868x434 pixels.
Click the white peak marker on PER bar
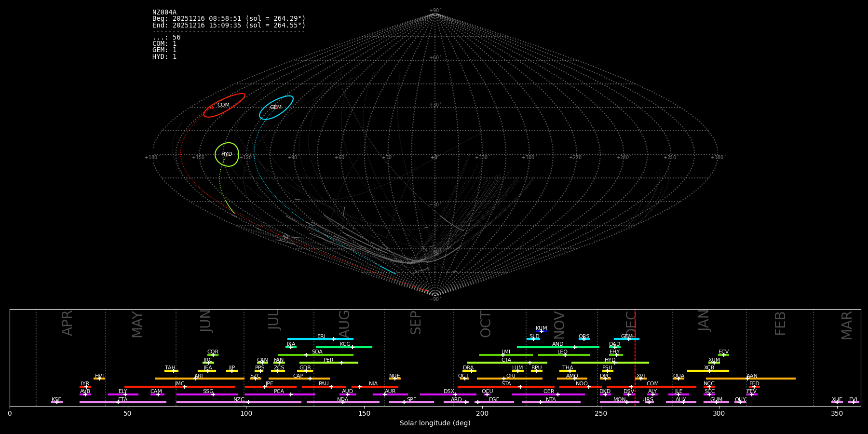[x=341, y=363]
